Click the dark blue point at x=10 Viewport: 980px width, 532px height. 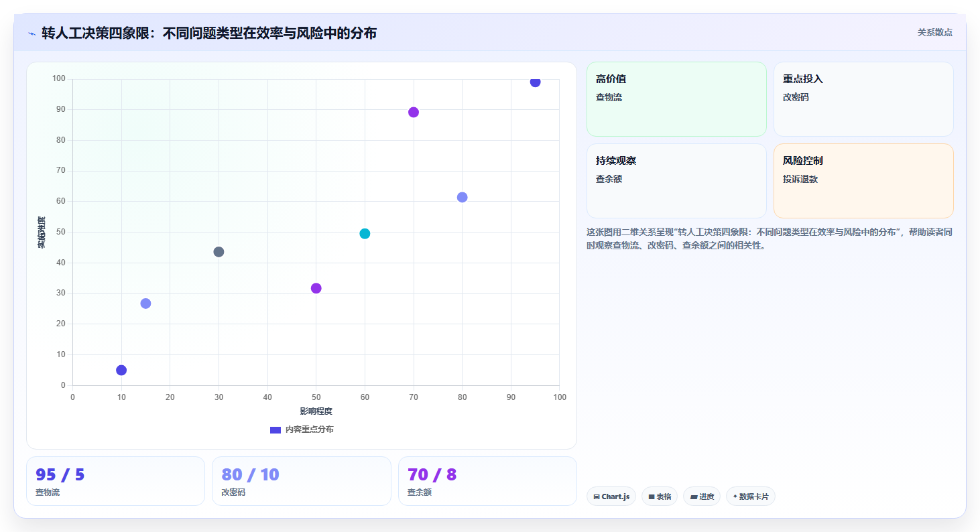(x=121, y=370)
